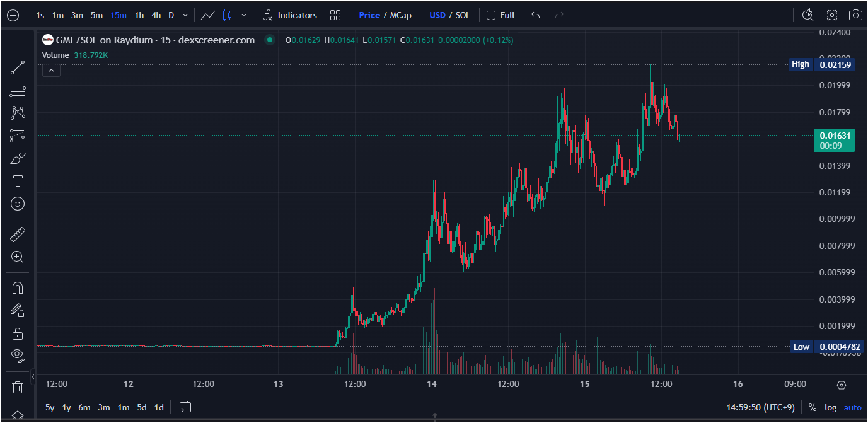Screen dimensions: 868x423
Task: Select the trend line drawing tool
Action: (18, 67)
